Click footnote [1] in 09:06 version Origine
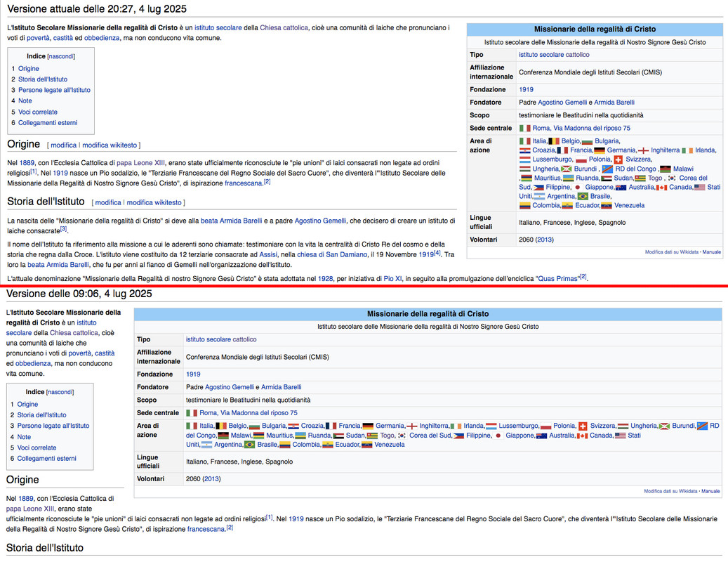Screen dimensions: 728x562 tap(270, 517)
